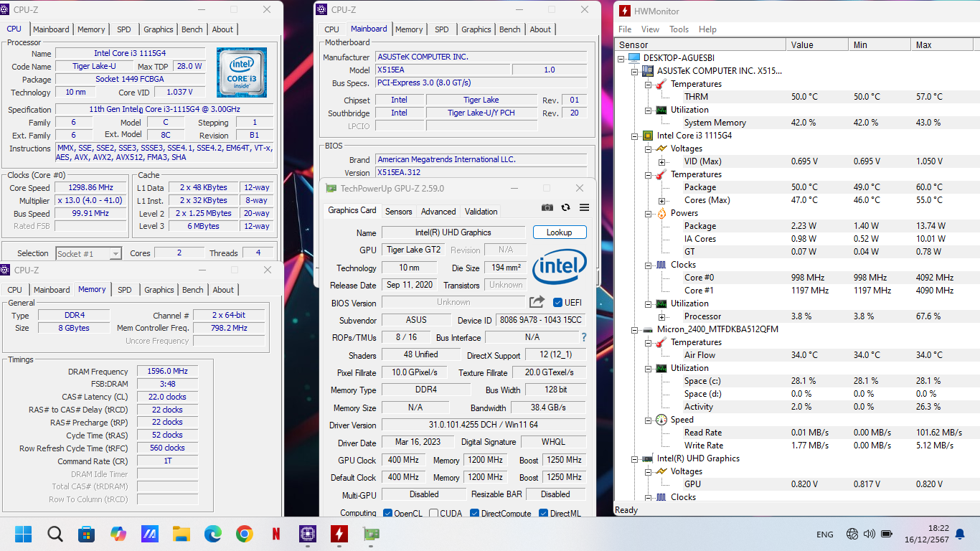The height and width of the screenshot is (551, 980).
Task: Click the BIOS Version share/export icon in GPU-Z
Action: pos(537,302)
